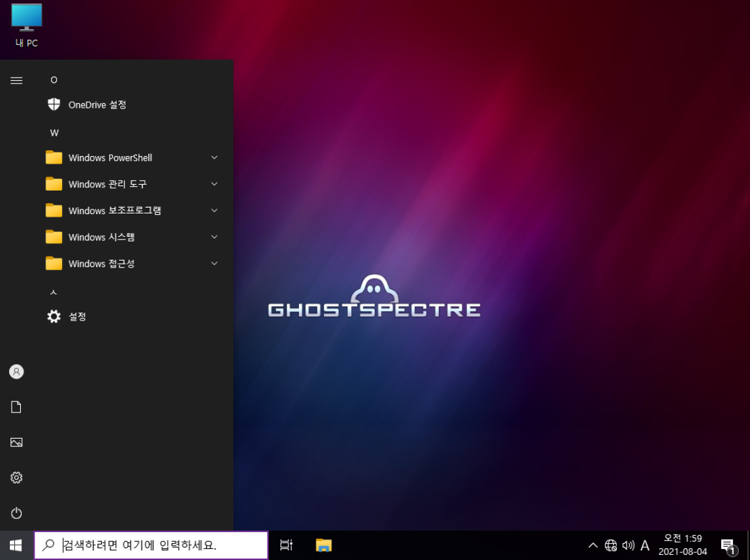Image resolution: width=750 pixels, height=560 pixels.
Task: Select the 설정 label in app list
Action: (x=77, y=316)
